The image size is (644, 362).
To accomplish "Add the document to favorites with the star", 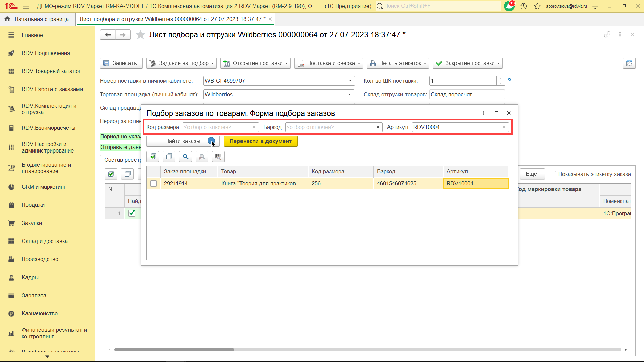I will (x=140, y=35).
